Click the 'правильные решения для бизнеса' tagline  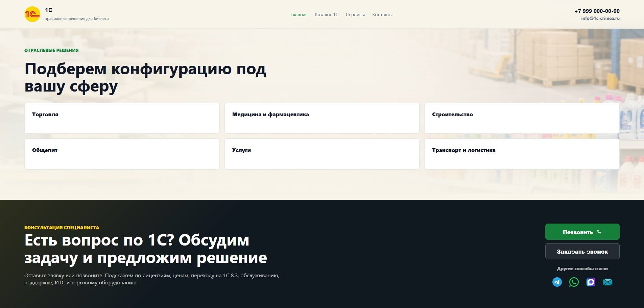pos(77,19)
